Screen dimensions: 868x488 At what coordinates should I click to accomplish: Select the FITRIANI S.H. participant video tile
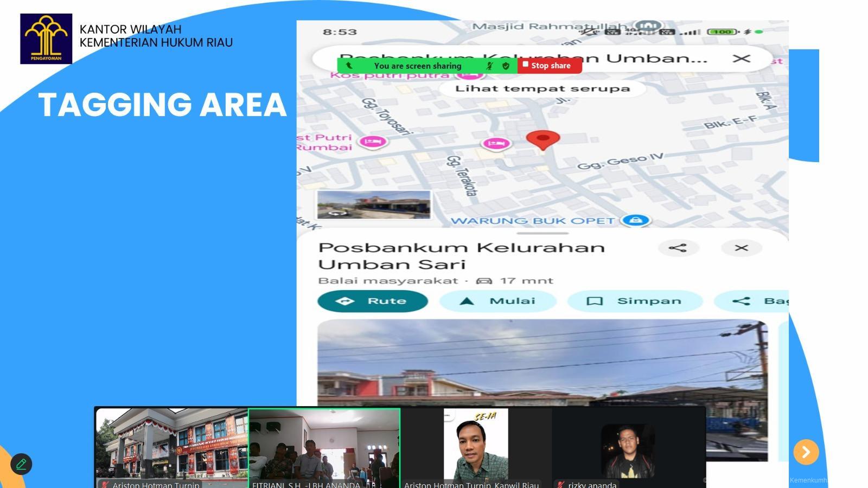coord(324,447)
